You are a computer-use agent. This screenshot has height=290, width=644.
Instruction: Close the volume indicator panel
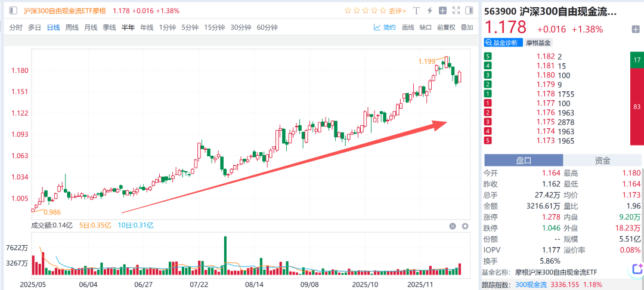coord(453,226)
